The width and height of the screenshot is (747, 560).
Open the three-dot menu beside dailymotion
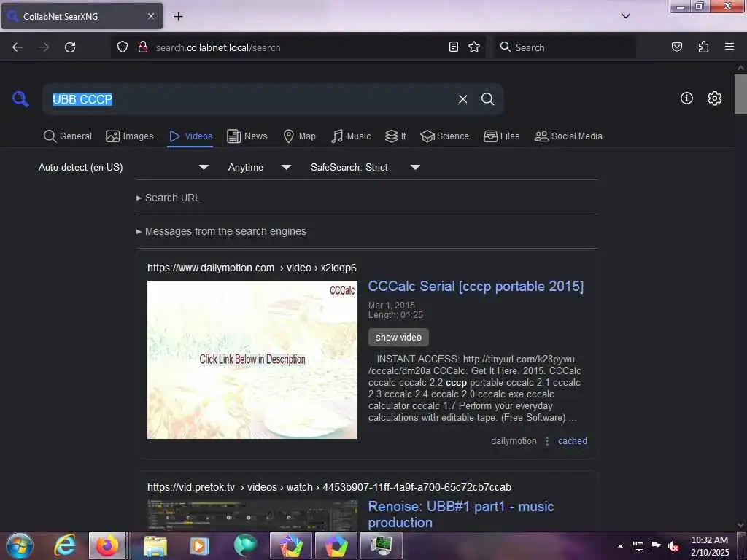547,441
